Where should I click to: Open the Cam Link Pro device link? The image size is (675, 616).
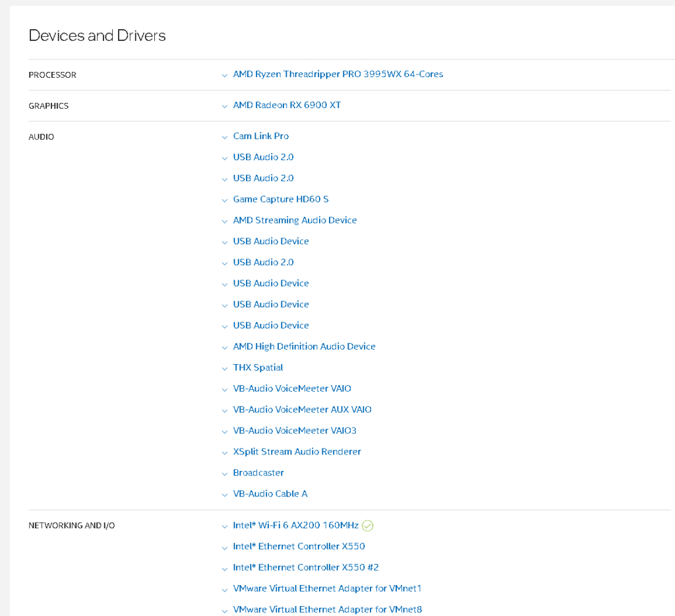click(261, 136)
